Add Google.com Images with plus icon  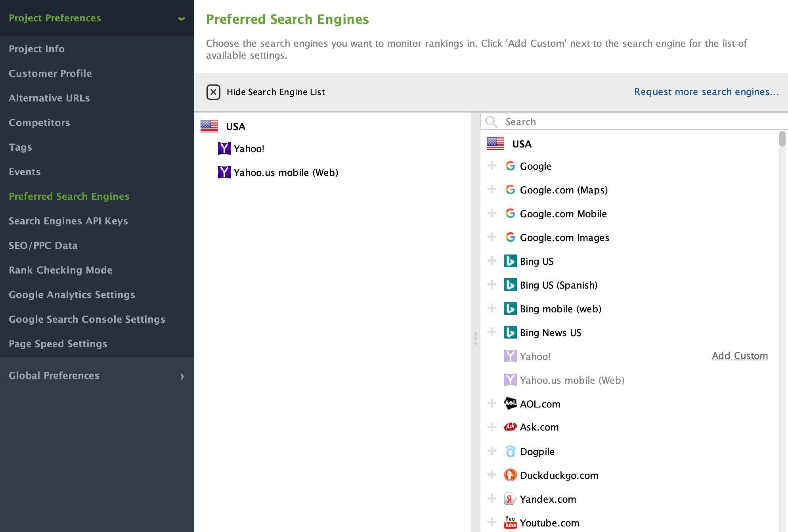[x=492, y=237]
